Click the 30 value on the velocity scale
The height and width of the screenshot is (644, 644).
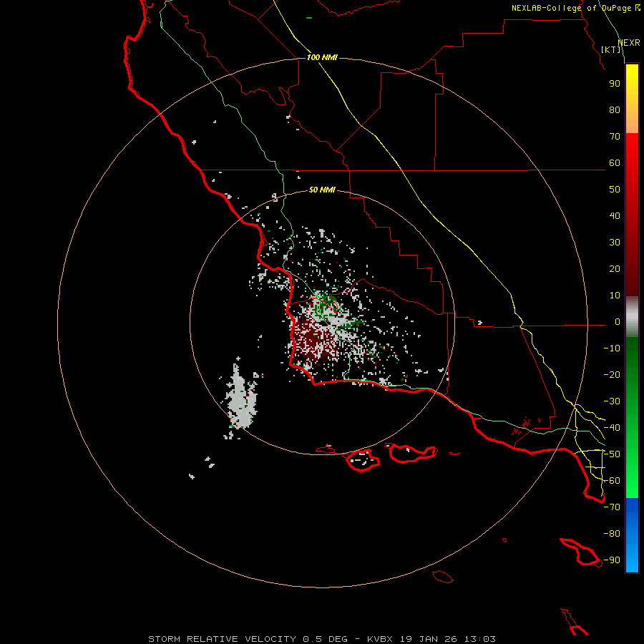[x=615, y=243]
